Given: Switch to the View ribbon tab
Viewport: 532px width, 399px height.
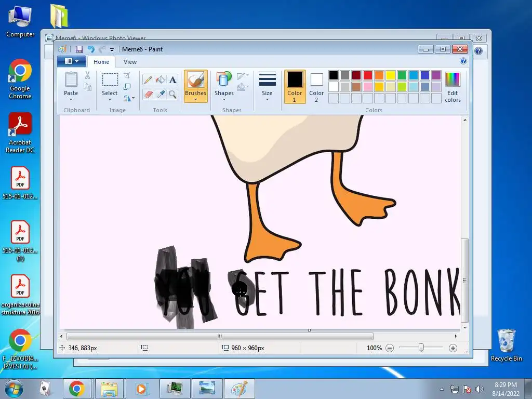Looking at the screenshot, I should tap(130, 62).
